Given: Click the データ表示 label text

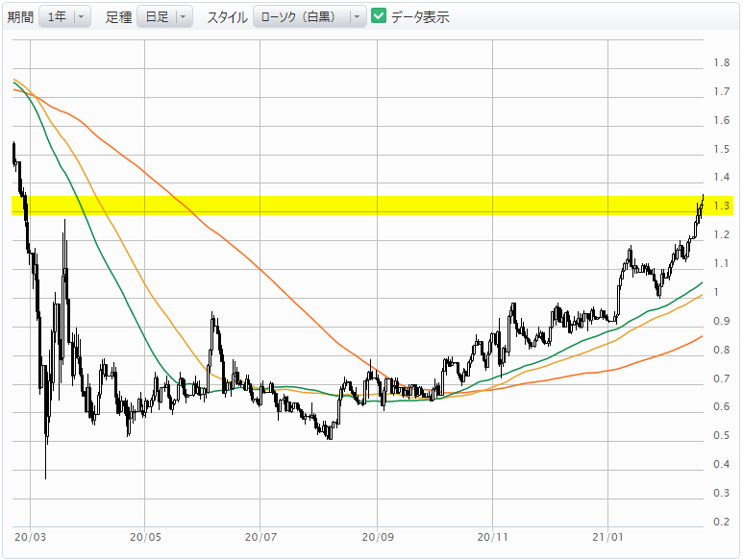Looking at the screenshot, I should coord(420,17).
